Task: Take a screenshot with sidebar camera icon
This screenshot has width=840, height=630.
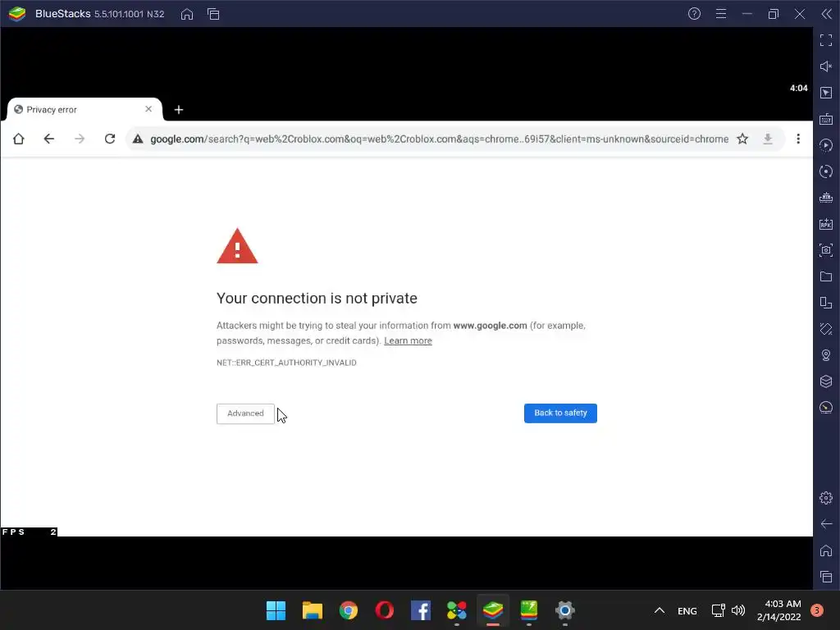Action: tap(826, 250)
